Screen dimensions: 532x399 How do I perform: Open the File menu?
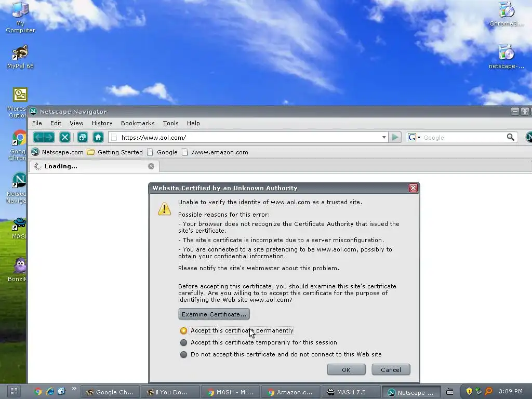tap(37, 123)
